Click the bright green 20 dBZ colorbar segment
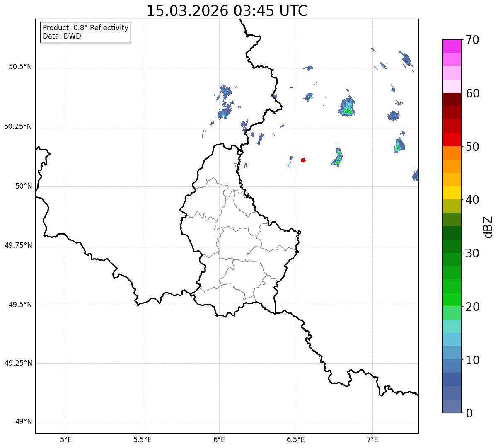 click(452, 300)
